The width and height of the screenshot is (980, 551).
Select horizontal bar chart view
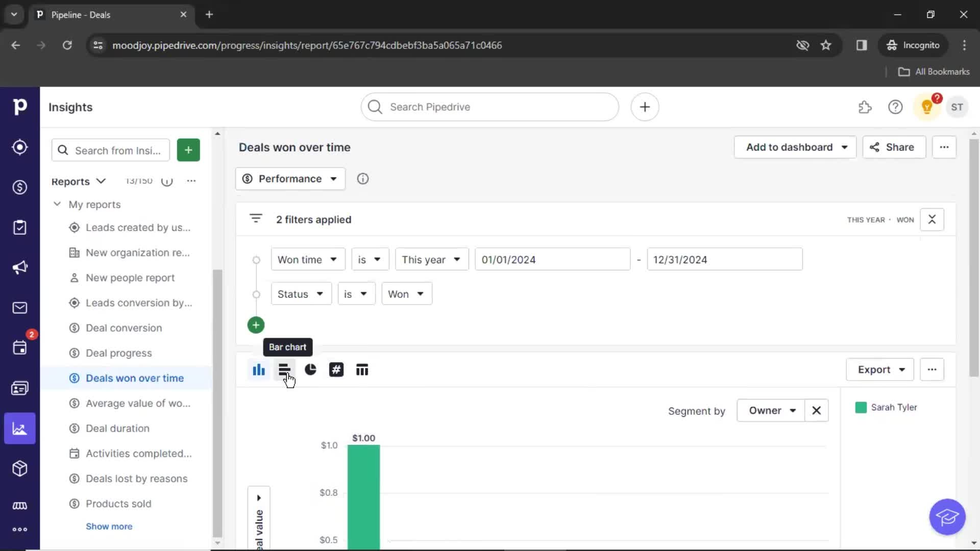(x=284, y=370)
